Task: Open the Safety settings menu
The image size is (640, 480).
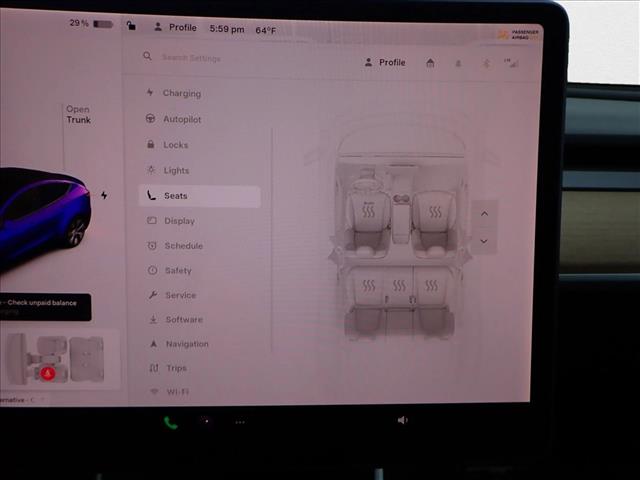Action: point(170,270)
